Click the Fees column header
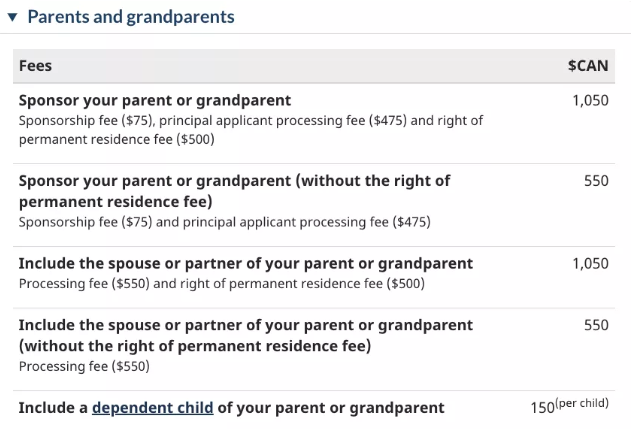This screenshot has width=637, height=429. point(36,66)
